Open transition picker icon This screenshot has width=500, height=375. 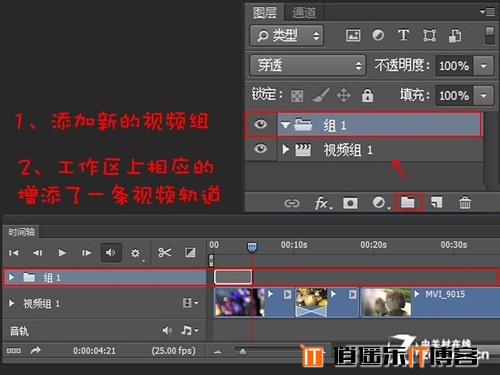click(x=190, y=253)
